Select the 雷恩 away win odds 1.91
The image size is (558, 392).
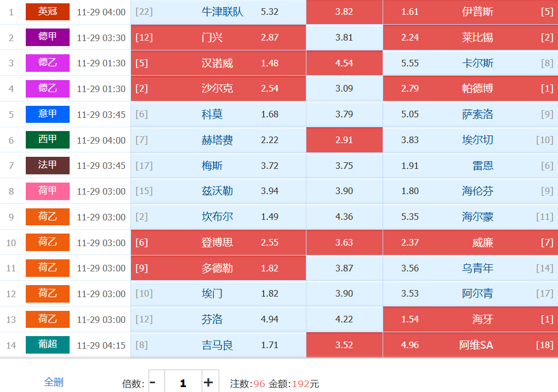click(470, 166)
